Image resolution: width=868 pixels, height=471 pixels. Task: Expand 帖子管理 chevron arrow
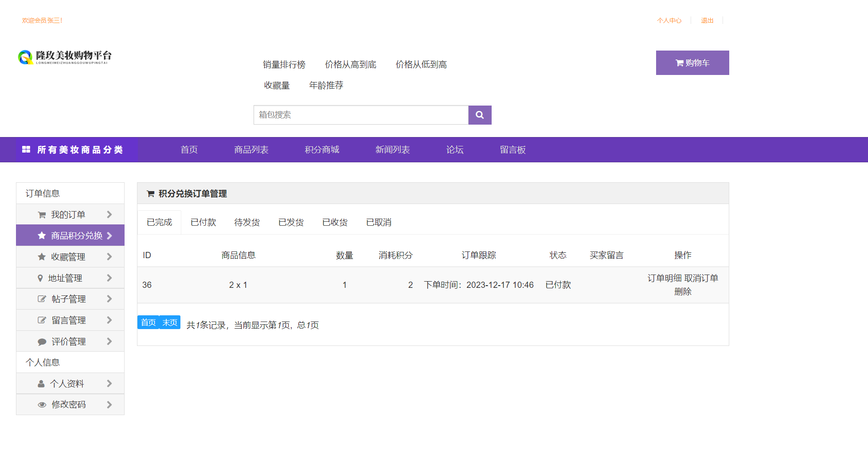coord(109,299)
